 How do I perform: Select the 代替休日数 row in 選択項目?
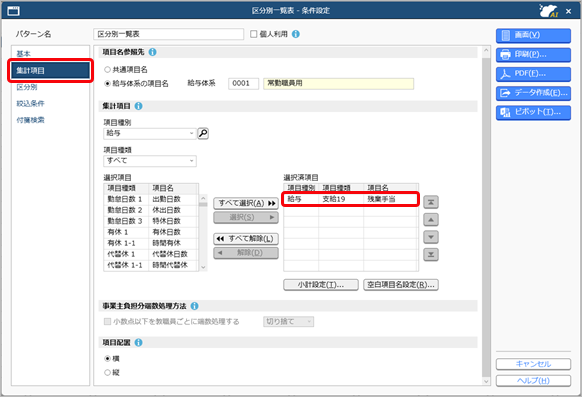151,255
